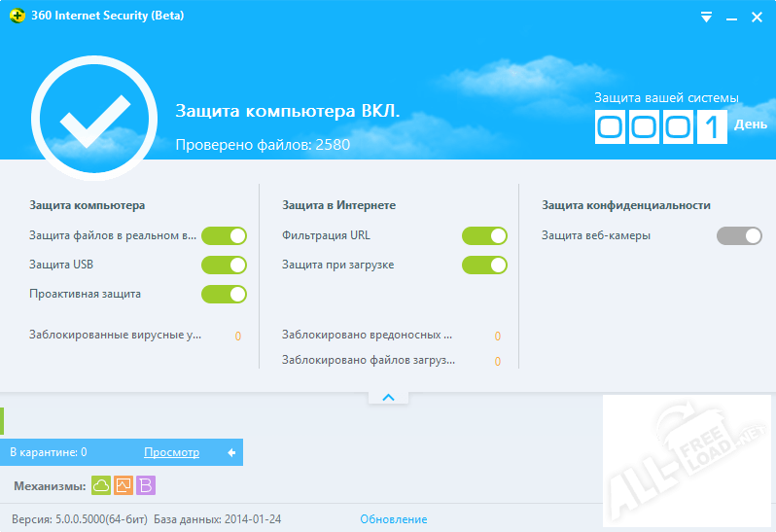
Task: Collapse the protection panel with chevron
Action: (x=388, y=397)
